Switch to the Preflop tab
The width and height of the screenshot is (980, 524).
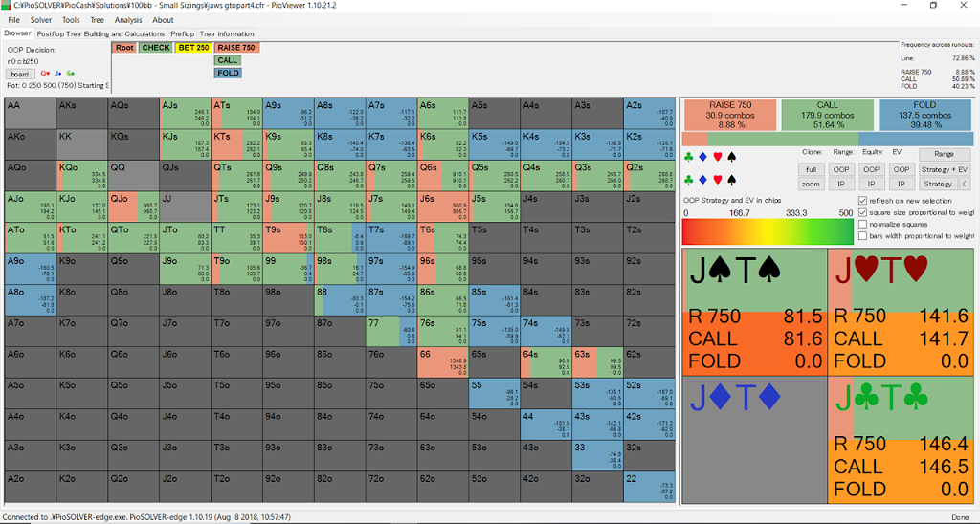click(183, 33)
